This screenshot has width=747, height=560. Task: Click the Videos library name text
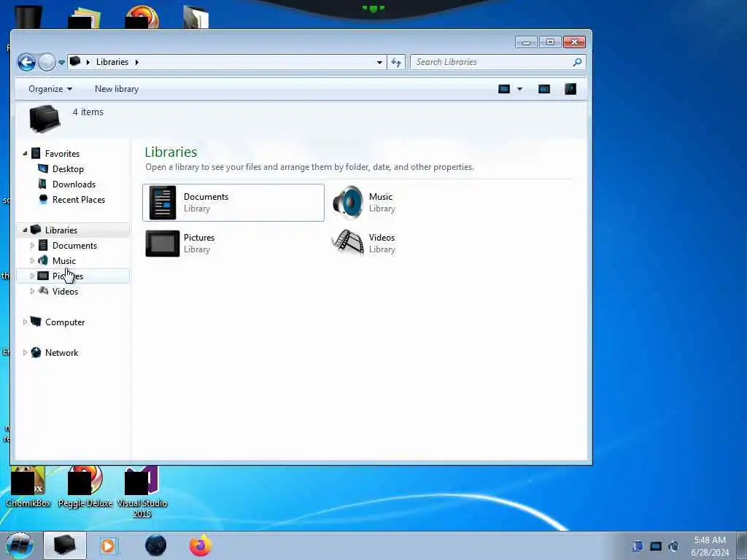pyautogui.click(x=382, y=238)
